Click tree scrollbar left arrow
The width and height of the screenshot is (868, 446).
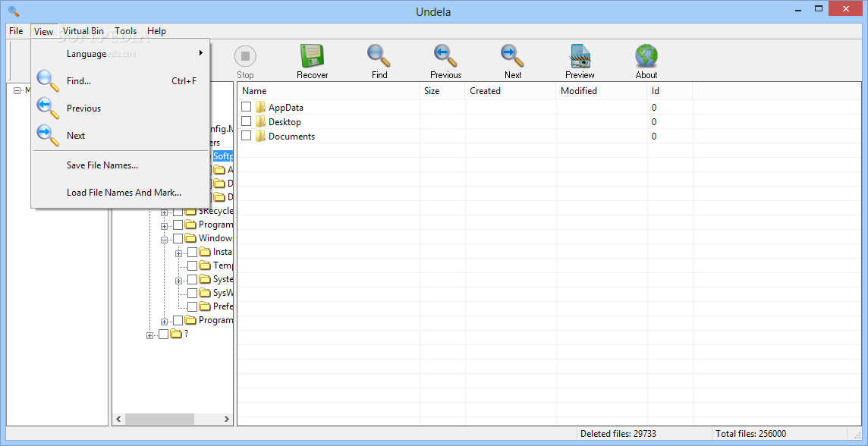point(118,419)
